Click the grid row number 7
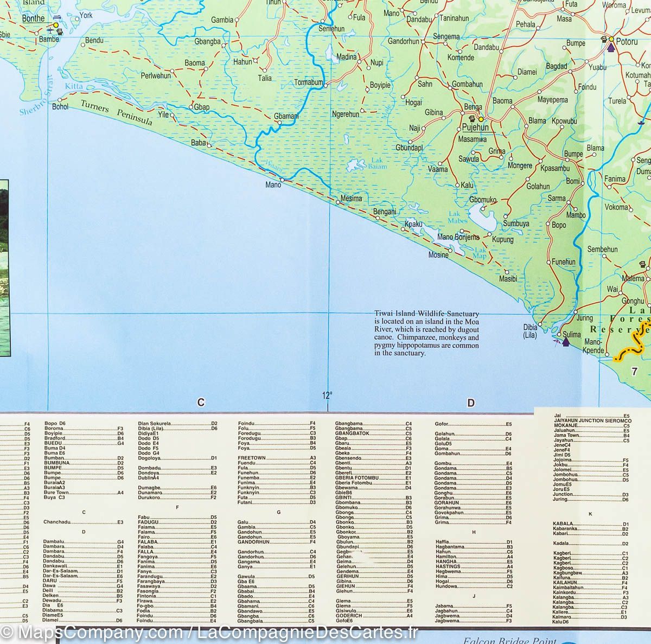This screenshot has height=644, width=651. pos(634,372)
